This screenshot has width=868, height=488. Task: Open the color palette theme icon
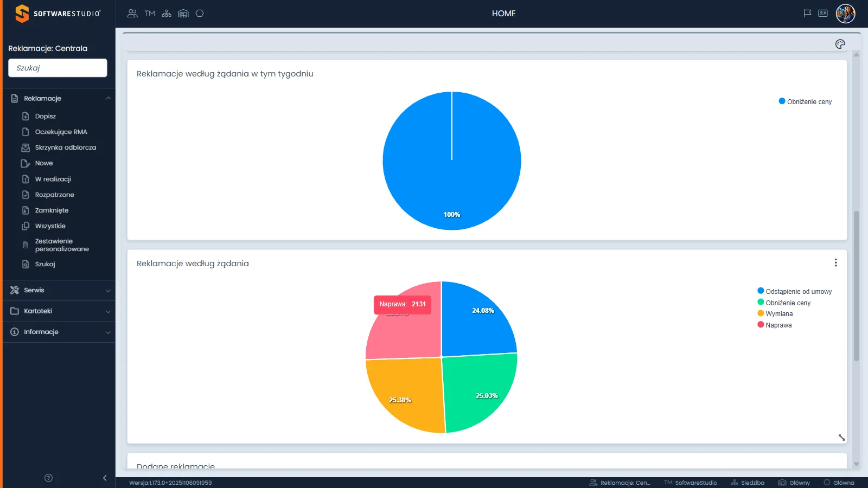[x=840, y=44]
